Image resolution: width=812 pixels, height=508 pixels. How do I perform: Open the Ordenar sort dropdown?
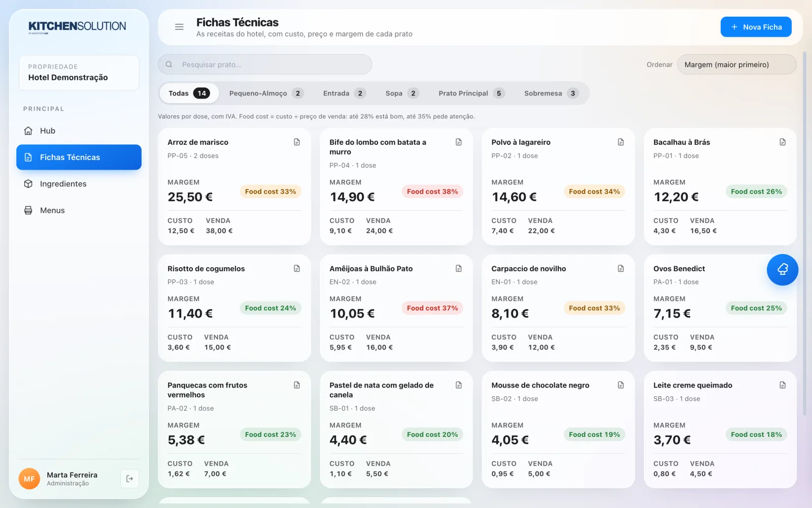[x=737, y=65]
